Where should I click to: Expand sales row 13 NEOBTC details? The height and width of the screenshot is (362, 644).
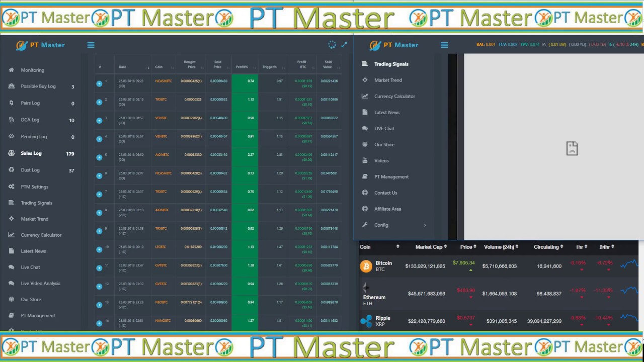point(99,305)
